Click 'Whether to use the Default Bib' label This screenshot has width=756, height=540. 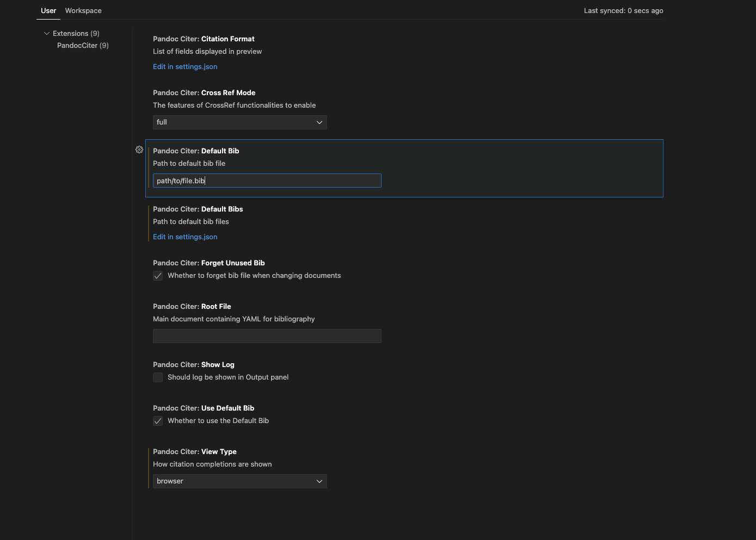click(x=218, y=420)
